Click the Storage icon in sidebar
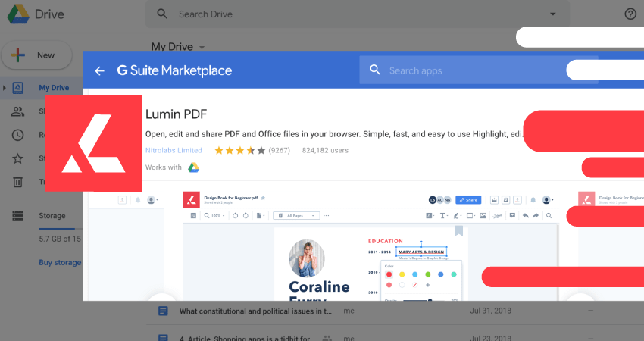This screenshot has width=644, height=341. tap(18, 216)
